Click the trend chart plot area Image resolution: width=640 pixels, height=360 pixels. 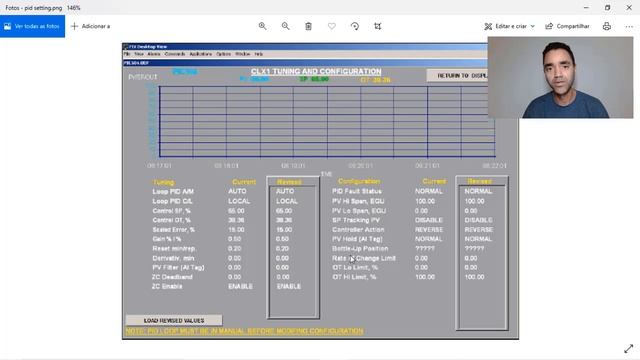coord(327,121)
